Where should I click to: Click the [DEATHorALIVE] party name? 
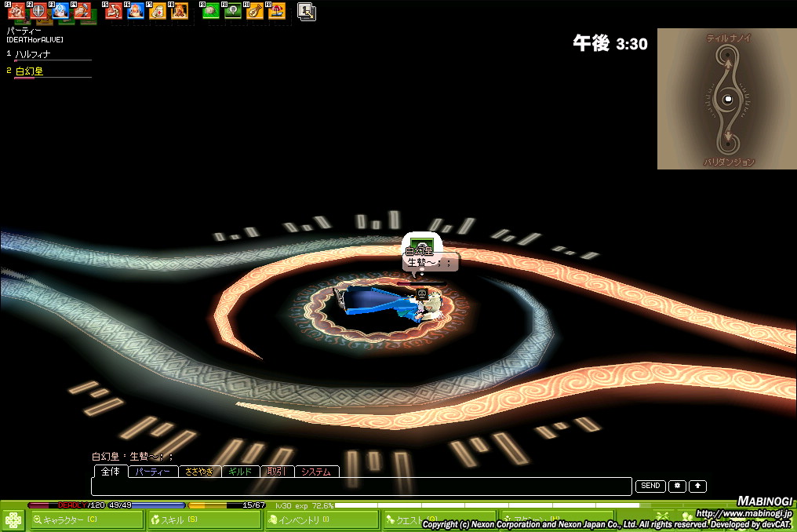tap(35, 40)
